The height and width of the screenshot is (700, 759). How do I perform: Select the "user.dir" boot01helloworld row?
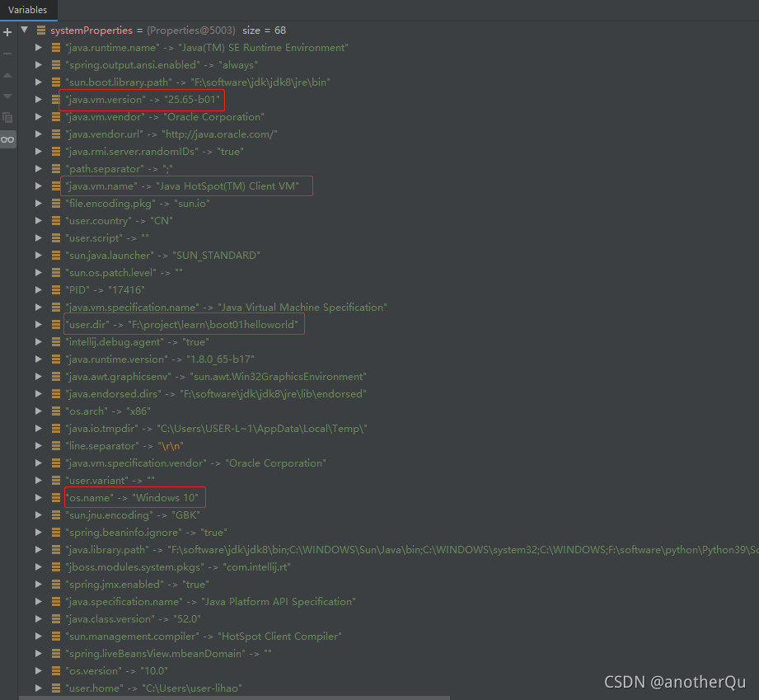click(182, 325)
